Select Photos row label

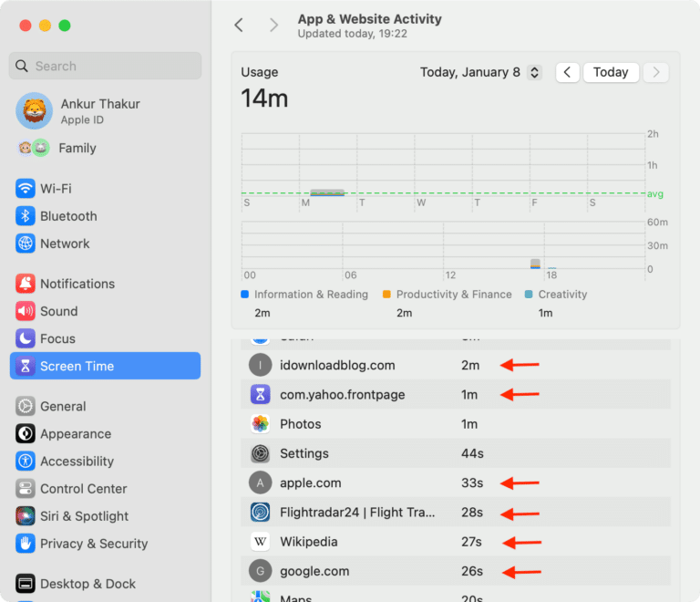tap(301, 424)
